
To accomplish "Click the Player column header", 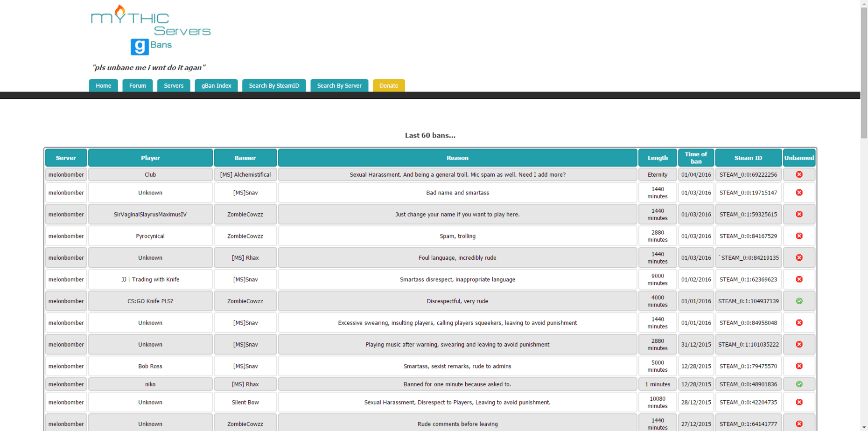I will click(x=150, y=158).
